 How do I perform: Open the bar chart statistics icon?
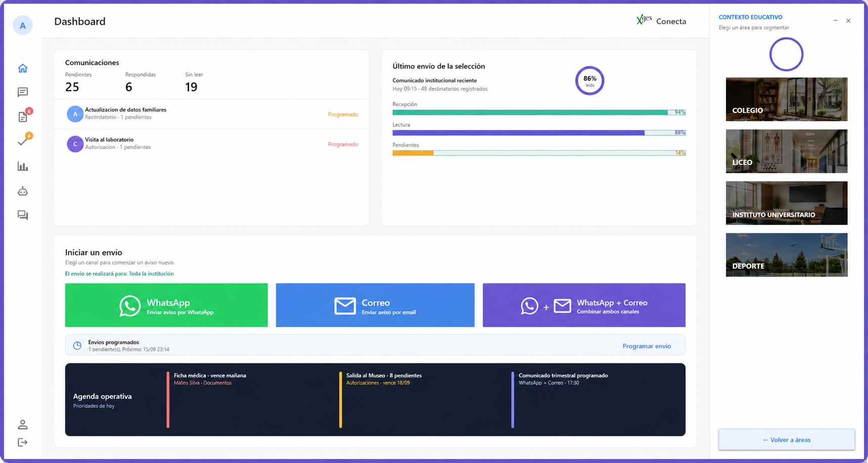pos(23,166)
